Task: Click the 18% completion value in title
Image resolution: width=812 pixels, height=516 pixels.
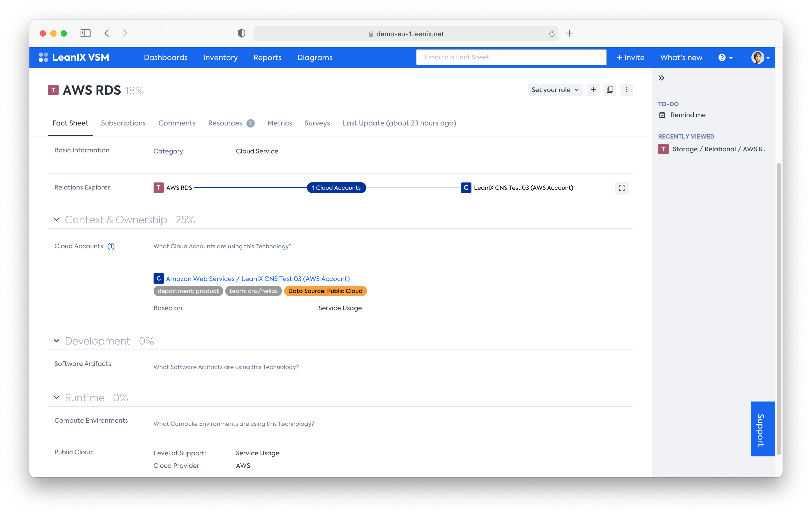Action: pyautogui.click(x=134, y=90)
